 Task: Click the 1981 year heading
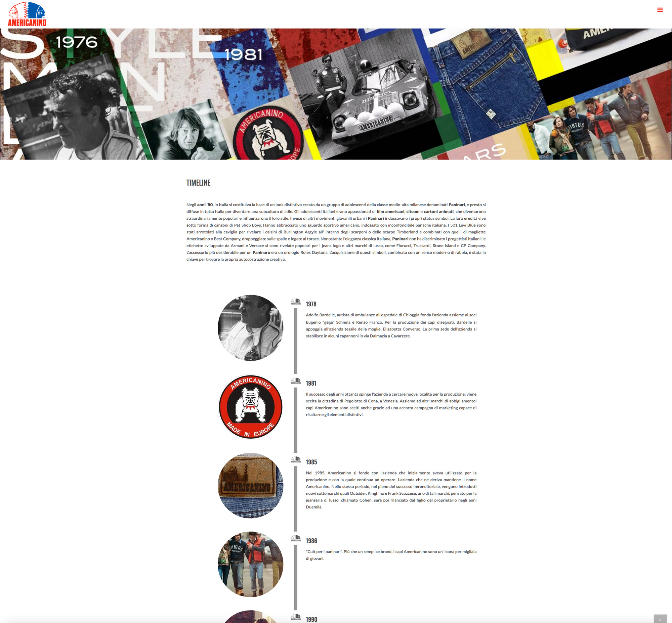(311, 383)
